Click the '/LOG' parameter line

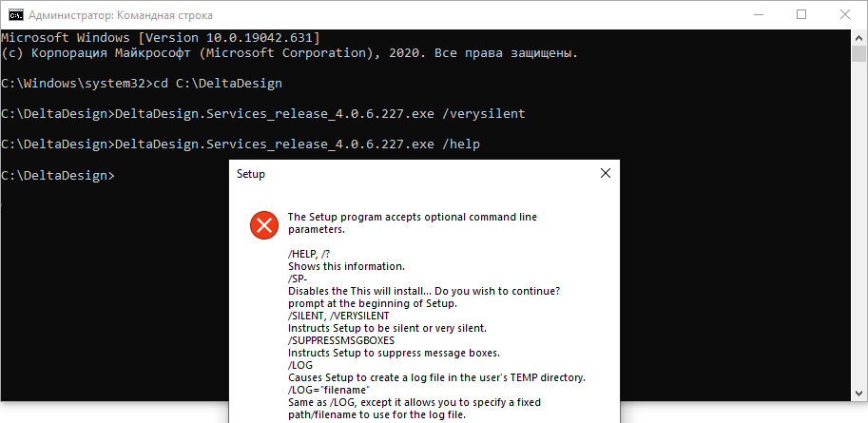tap(300, 365)
